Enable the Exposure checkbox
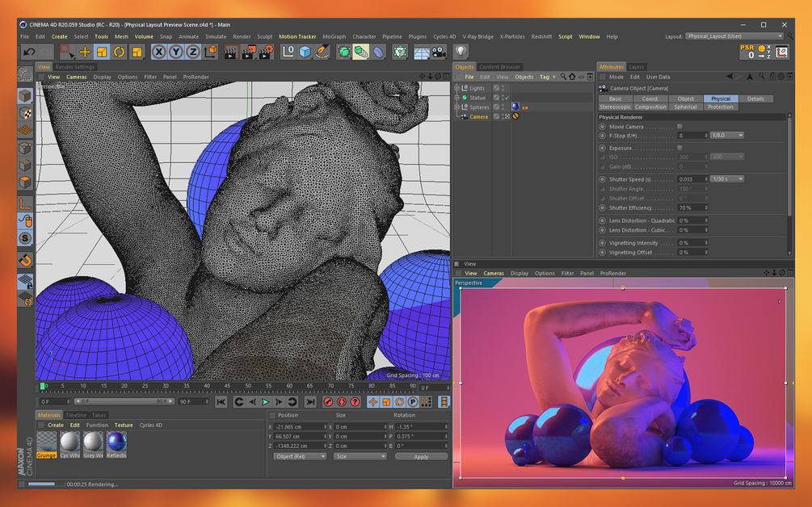This screenshot has height=507, width=812. [x=679, y=148]
